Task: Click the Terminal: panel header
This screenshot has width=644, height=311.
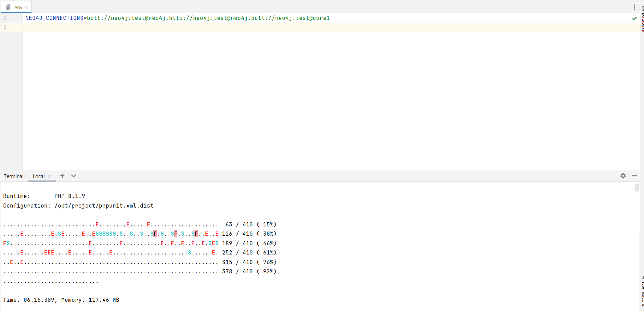Action: pyautogui.click(x=14, y=176)
